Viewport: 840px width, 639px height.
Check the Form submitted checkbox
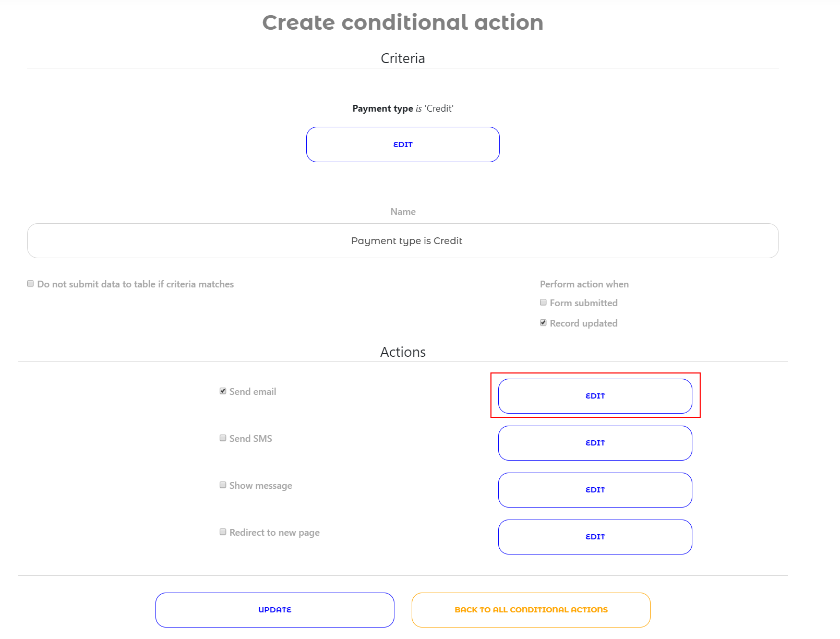click(x=543, y=303)
